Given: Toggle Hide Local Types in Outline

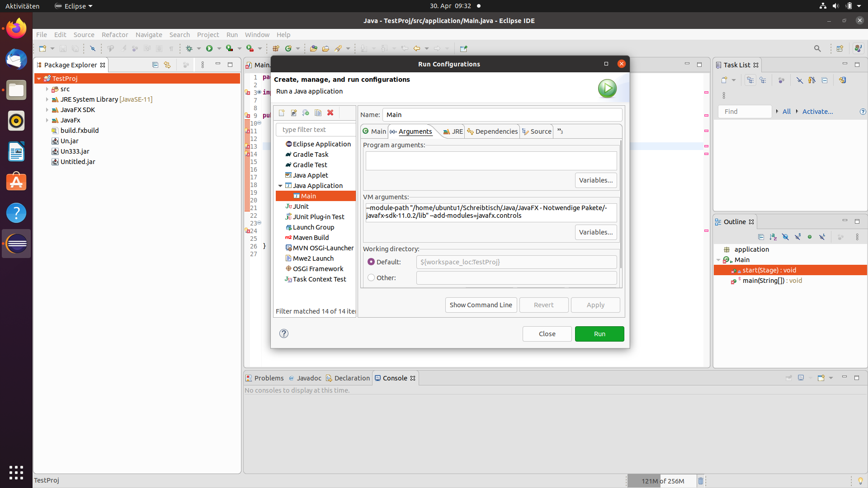Looking at the screenshot, I should [x=822, y=237].
